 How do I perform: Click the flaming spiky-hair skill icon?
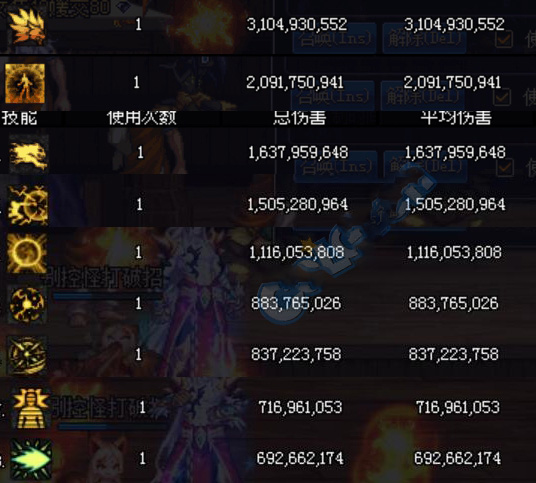[x=26, y=26]
